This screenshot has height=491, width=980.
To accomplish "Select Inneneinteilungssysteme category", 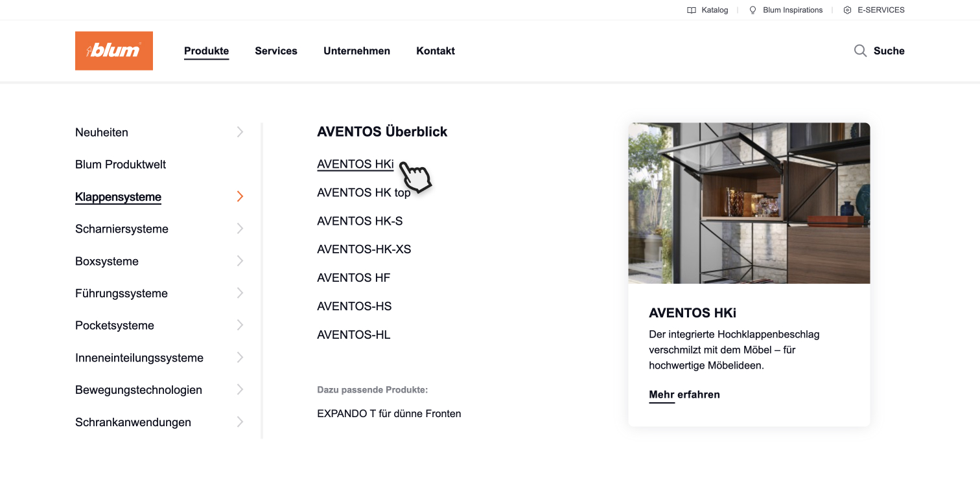I will coord(139,358).
